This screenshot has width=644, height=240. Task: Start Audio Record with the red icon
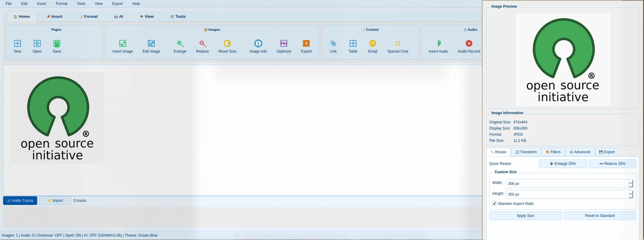468,43
